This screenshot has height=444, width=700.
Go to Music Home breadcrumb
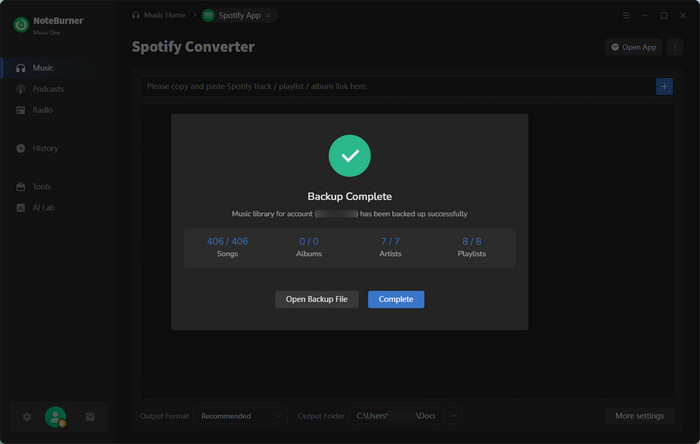click(x=158, y=15)
